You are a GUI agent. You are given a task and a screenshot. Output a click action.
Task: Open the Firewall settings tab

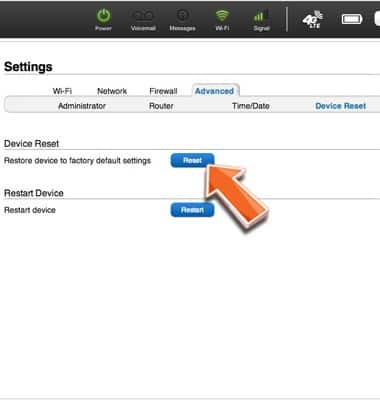point(163,91)
